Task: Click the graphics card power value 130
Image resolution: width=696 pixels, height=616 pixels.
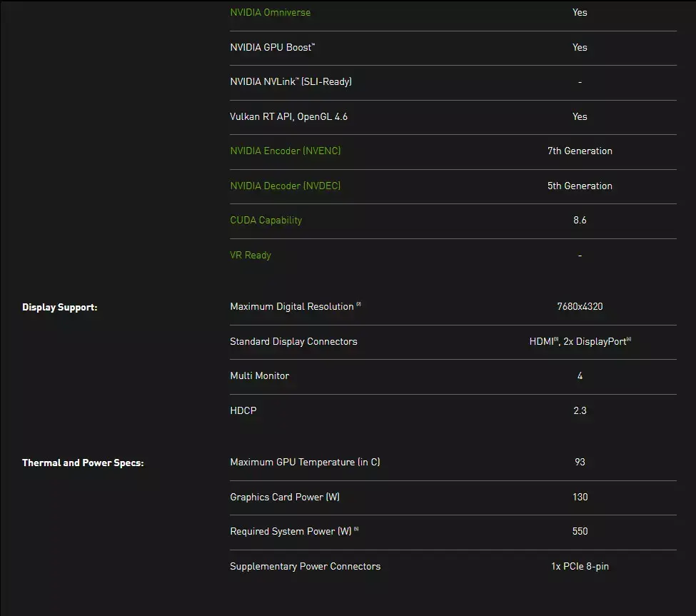Action: coord(580,497)
